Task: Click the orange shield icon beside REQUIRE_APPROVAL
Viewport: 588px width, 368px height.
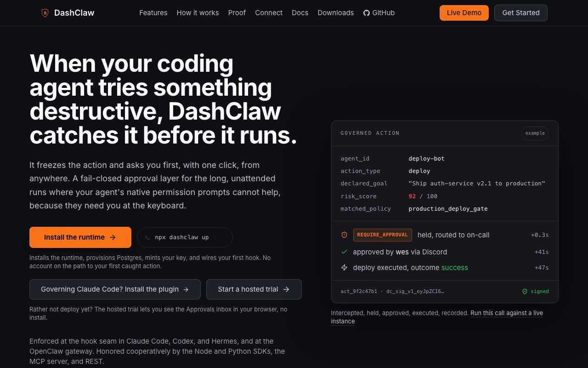Action: [344, 235]
